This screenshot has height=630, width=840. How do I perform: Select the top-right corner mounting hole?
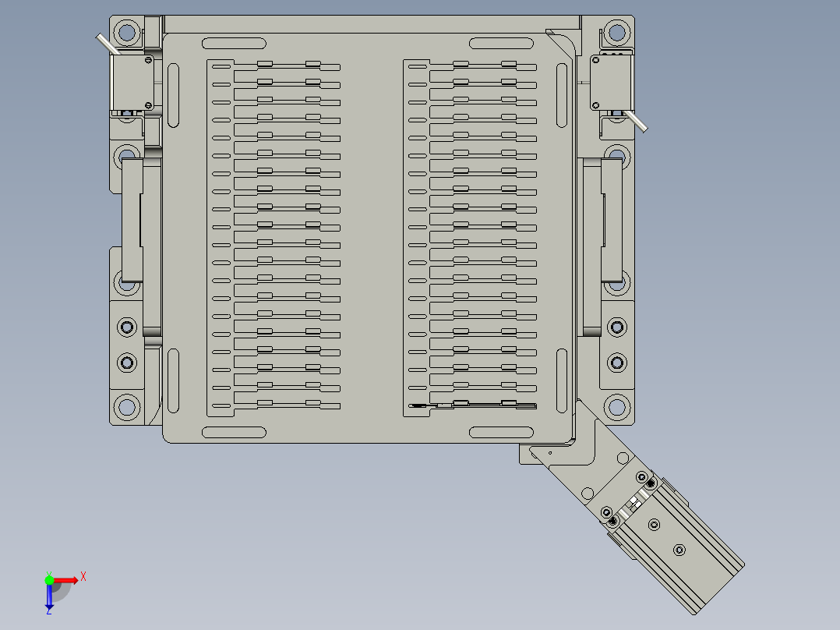616,32
